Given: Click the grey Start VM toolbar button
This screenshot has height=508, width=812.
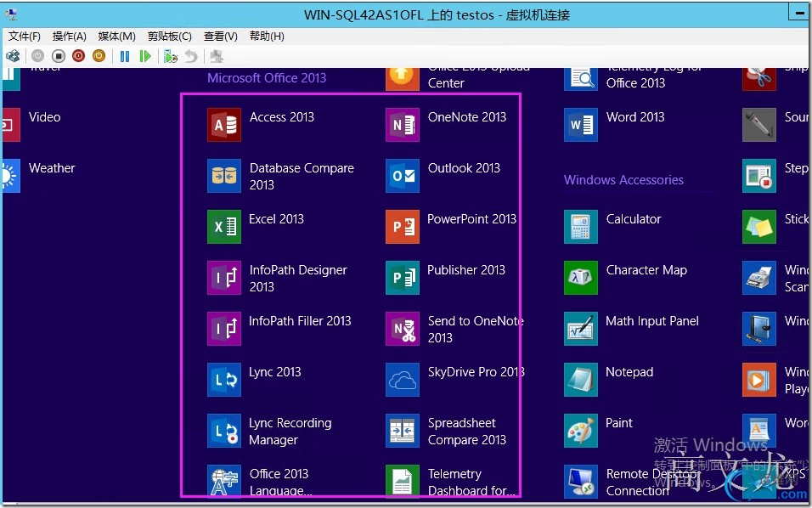Looking at the screenshot, I should click(x=38, y=56).
